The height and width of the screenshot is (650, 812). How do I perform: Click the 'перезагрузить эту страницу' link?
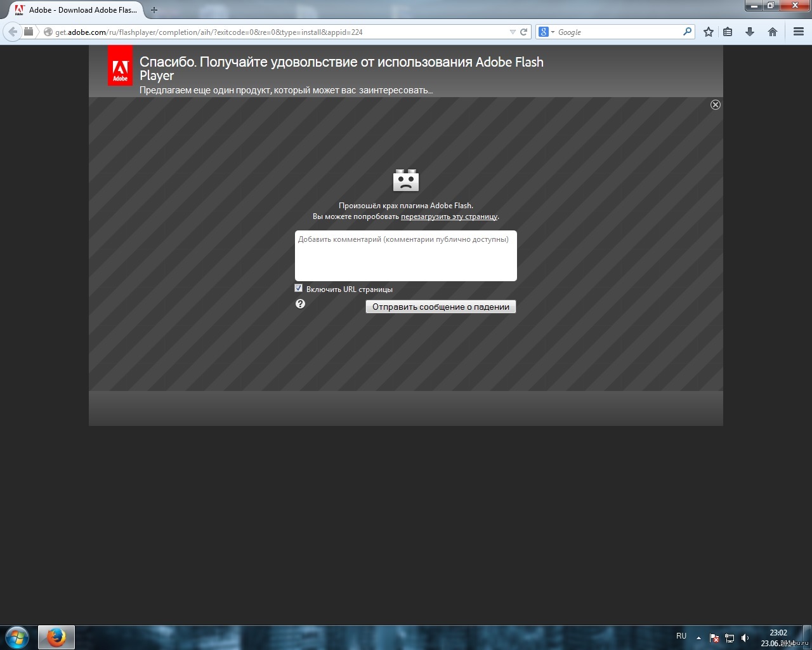point(449,216)
